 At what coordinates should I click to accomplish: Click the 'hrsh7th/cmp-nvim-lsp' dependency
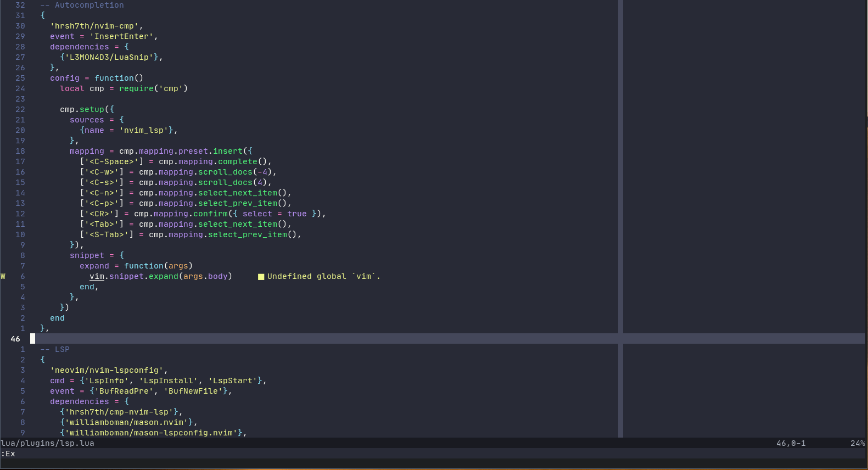click(119, 412)
